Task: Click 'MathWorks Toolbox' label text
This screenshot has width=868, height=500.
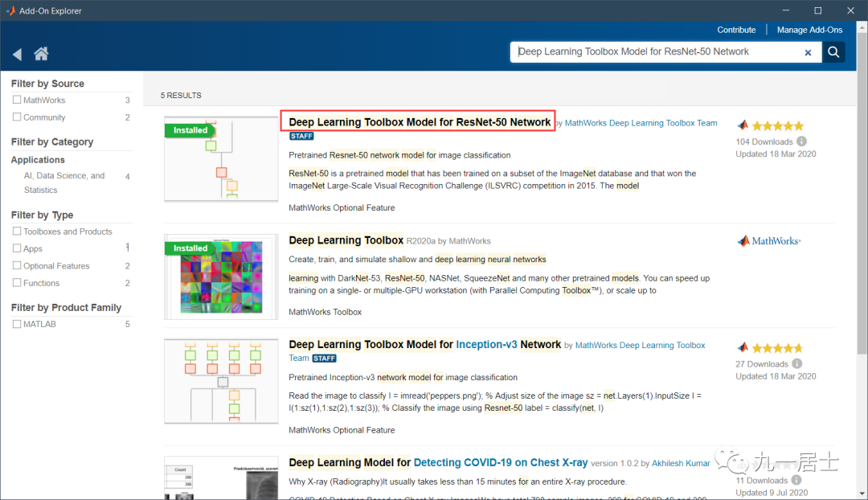Action: pos(325,312)
